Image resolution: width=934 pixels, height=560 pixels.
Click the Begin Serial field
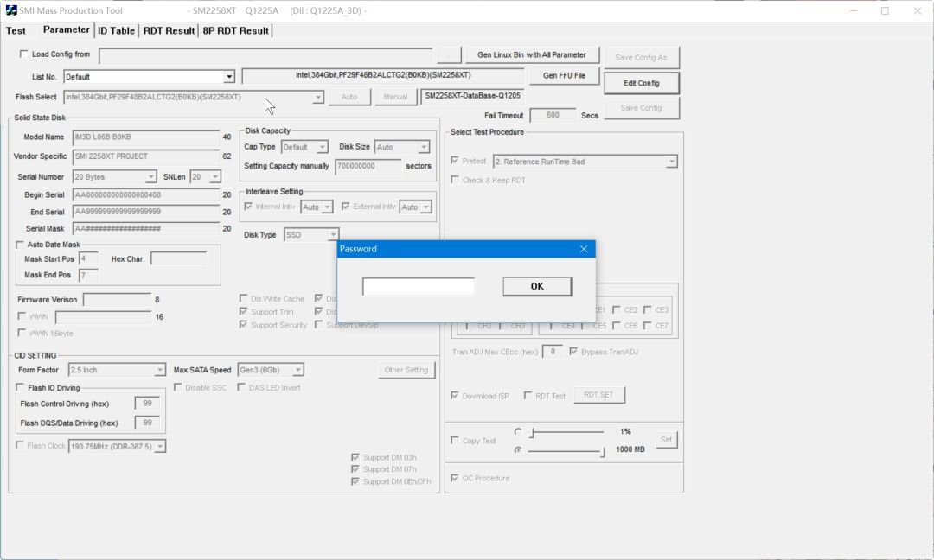coord(146,195)
